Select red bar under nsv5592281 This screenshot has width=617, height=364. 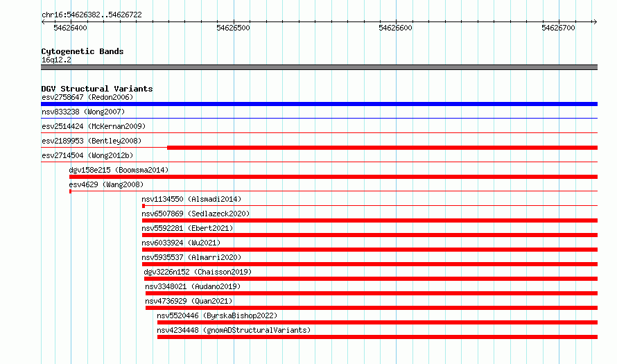pyautogui.click(x=370, y=235)
